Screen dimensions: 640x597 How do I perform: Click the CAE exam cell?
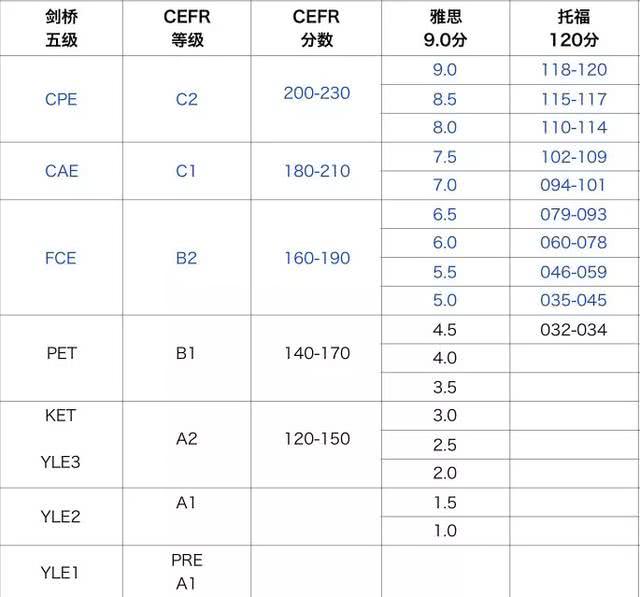pos(61,171)
